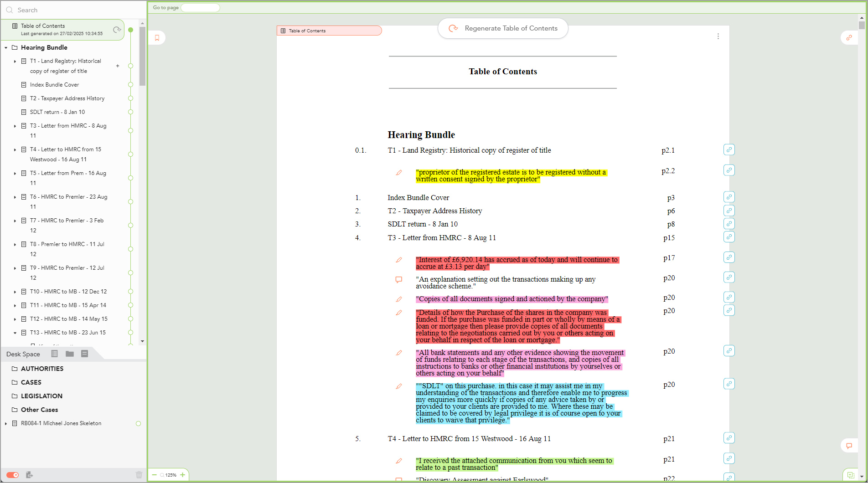Click highlight pencil icon beside 'Interest of £6,920.14'
Image resolution: width=868 pixels, height=483 pixels.
pyautogui.click(x=399, y=260)
